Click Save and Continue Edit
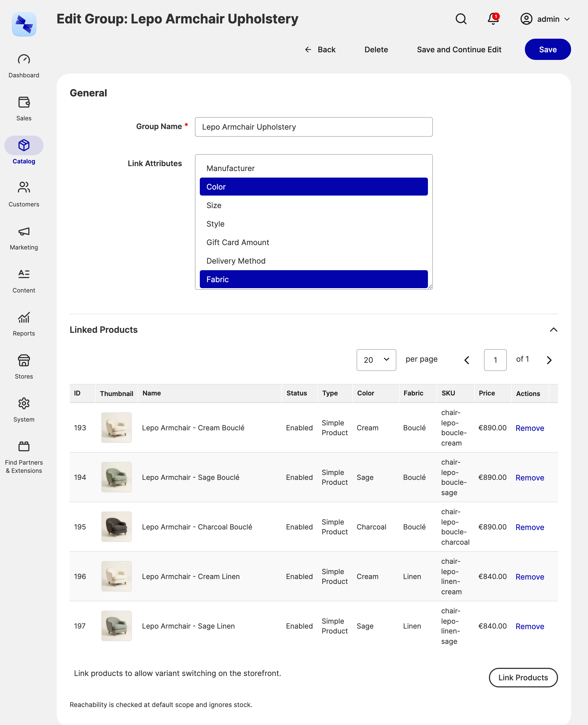This screenshot has height=725, width=588. 459,50
